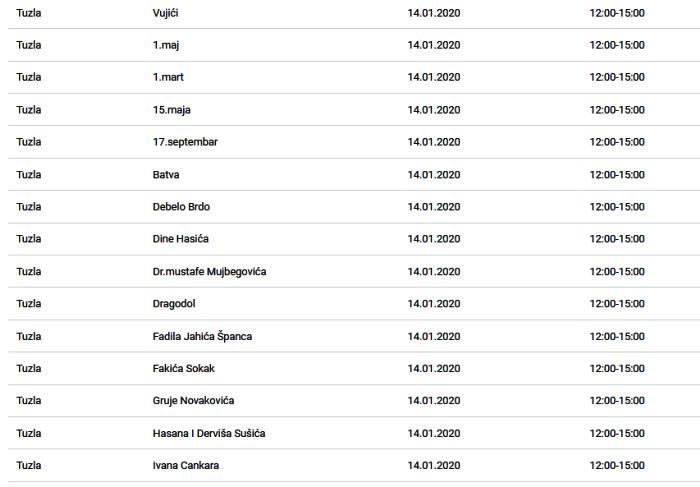
Task: Click the Dine Hasića street name
Action: (x=181, y=239)
